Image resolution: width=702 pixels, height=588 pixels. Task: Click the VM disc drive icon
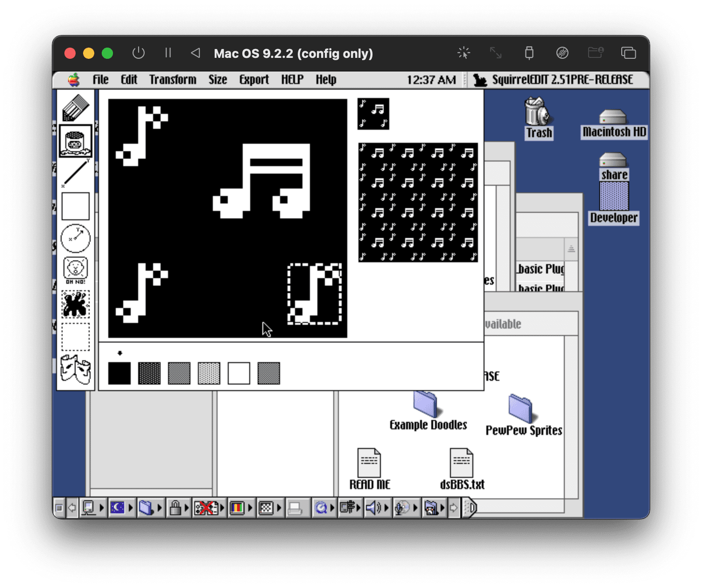pyautogui.click(x=562, y=53)
